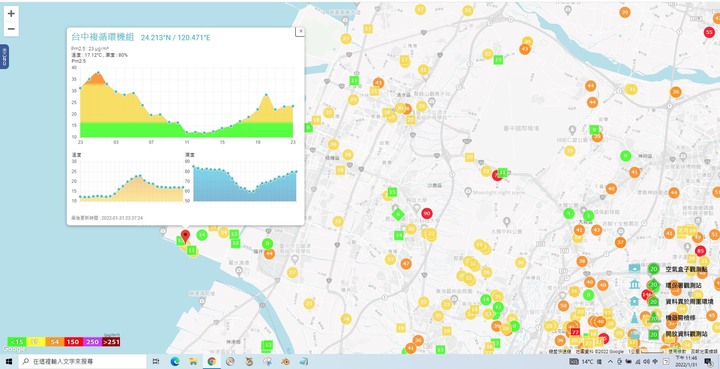Click the green diamond 20 legend marker
This screenshot has width=720, height=369.
tap(654, 285)
